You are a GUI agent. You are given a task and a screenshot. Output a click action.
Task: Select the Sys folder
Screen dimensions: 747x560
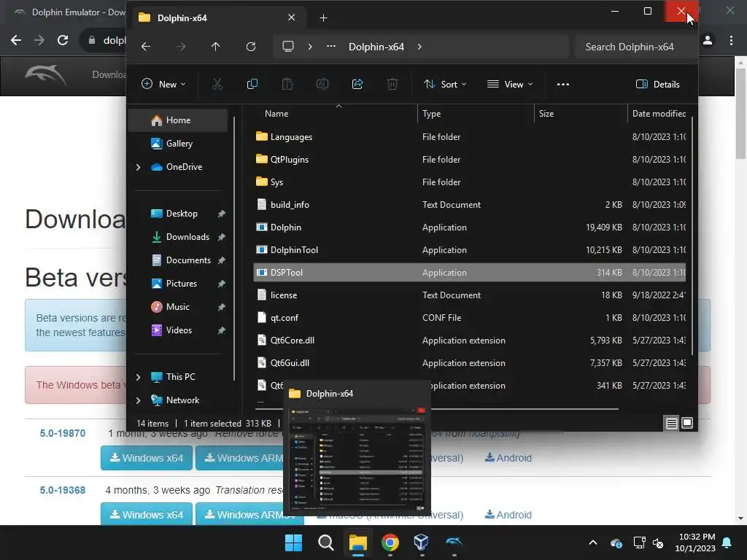pos(470,182)
